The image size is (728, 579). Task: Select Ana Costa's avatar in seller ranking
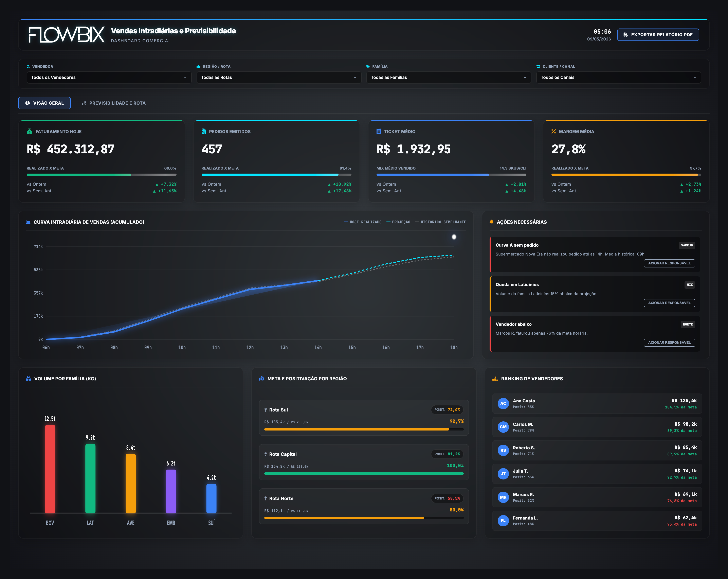[503, 403]
